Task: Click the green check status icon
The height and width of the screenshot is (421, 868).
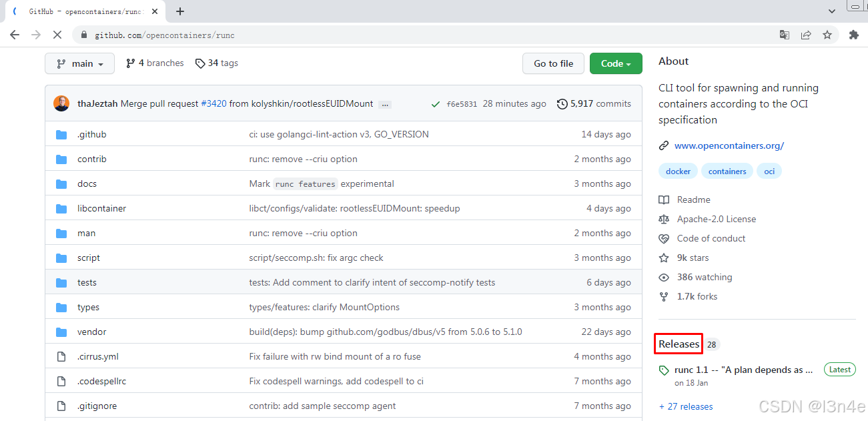Action: (435, 104)
